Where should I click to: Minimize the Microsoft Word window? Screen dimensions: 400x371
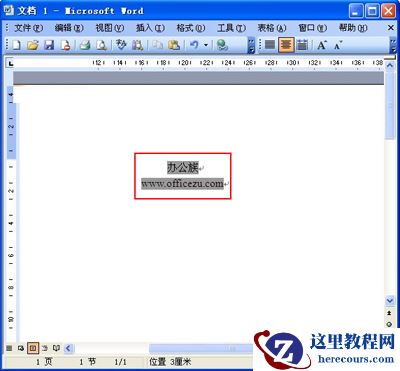coord(356,11)
